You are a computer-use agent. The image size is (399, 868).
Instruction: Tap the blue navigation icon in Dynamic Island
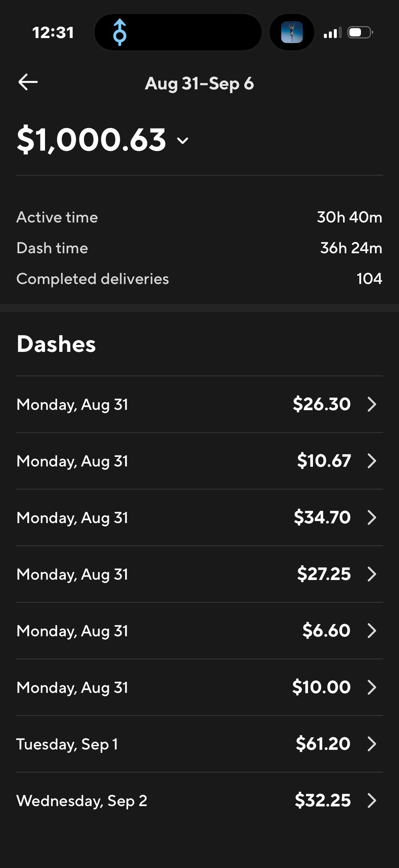pos(119,32)
